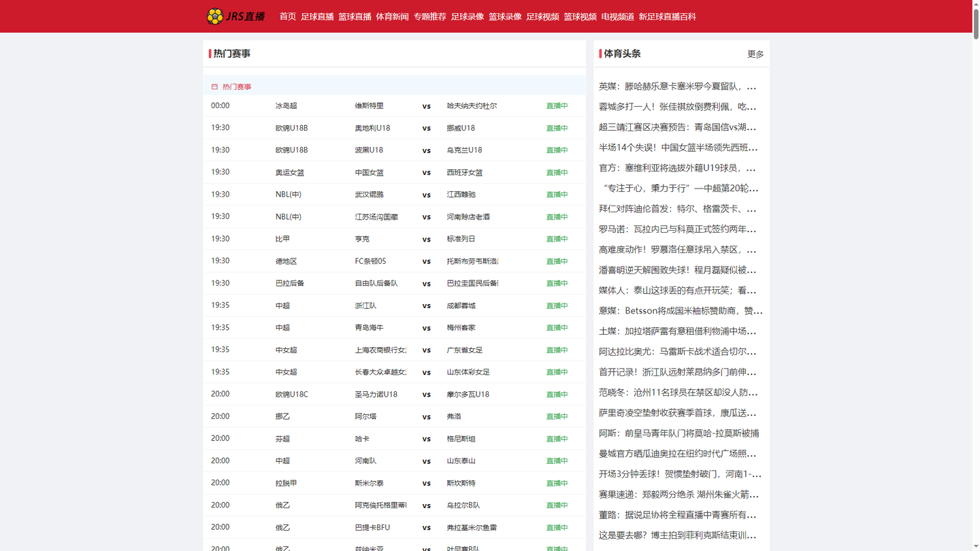
Task: Open headline 阿达拉比奥尤：马雷斯卡战术
Action: 678,352
